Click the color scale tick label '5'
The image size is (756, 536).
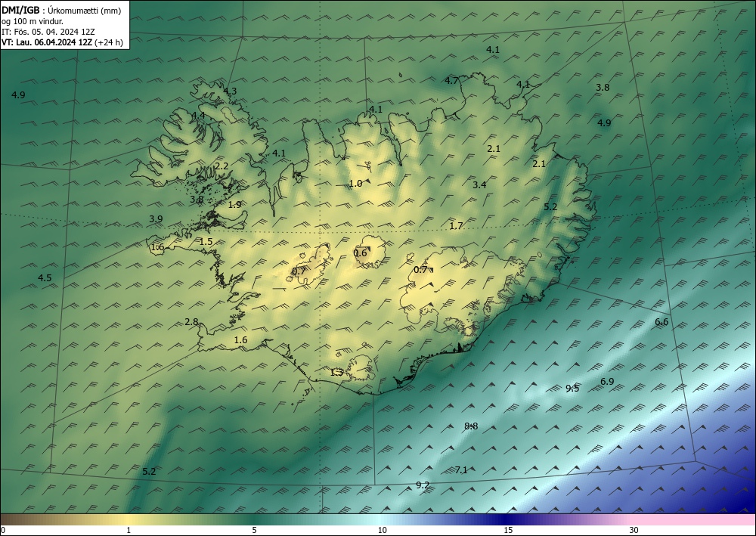point(254,530)
